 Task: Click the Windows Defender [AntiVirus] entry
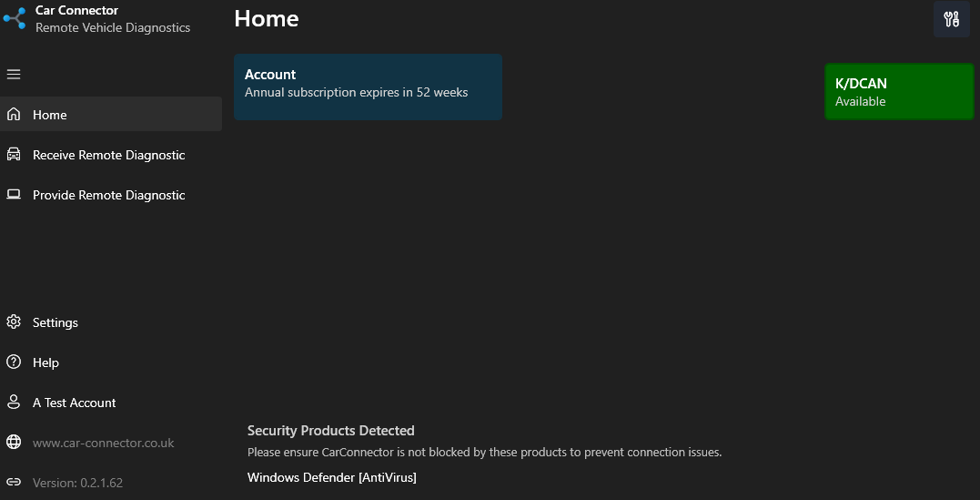(x=331, y=477)
